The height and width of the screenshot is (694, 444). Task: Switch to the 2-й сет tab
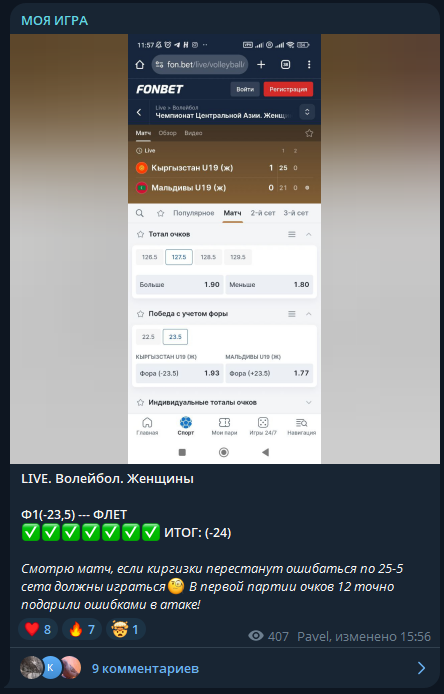pyautogui.click(x=263, y=213)
